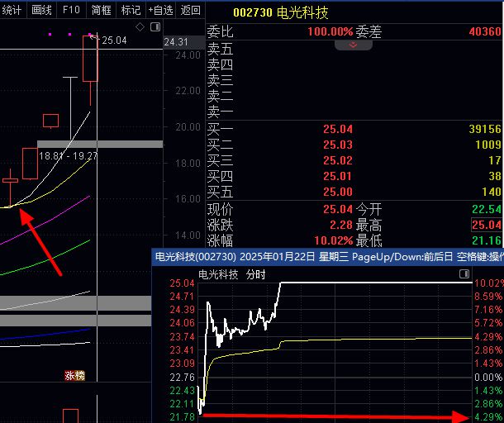The height and width of the screenshot is (423, 504).
Task: Click the 分时 label in the popup
Action: pos(256,274)
